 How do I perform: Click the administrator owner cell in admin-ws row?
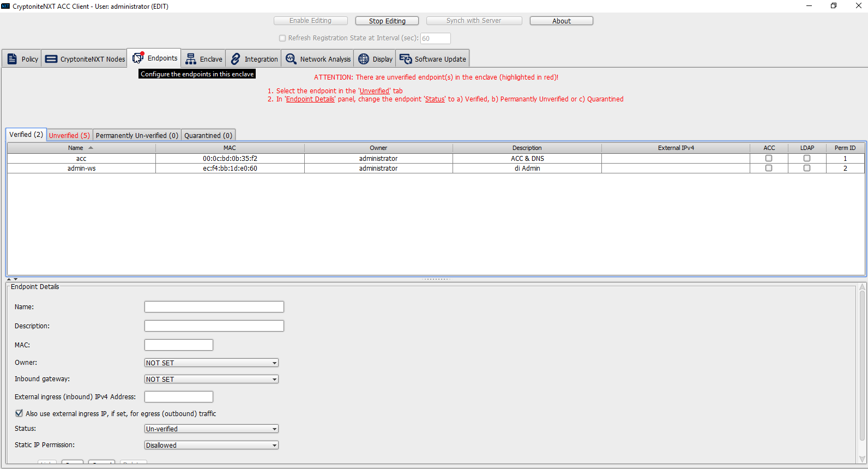(x=378, y=169)
